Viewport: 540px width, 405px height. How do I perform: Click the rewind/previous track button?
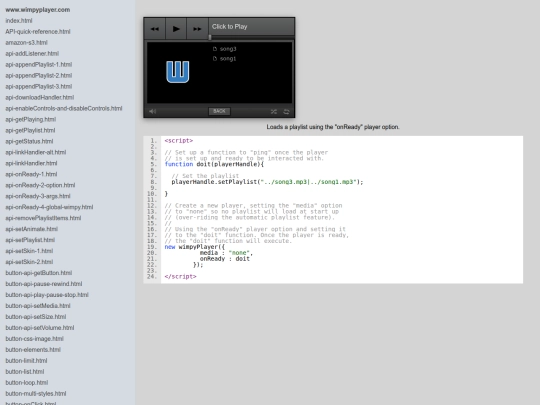pos(155,29)
